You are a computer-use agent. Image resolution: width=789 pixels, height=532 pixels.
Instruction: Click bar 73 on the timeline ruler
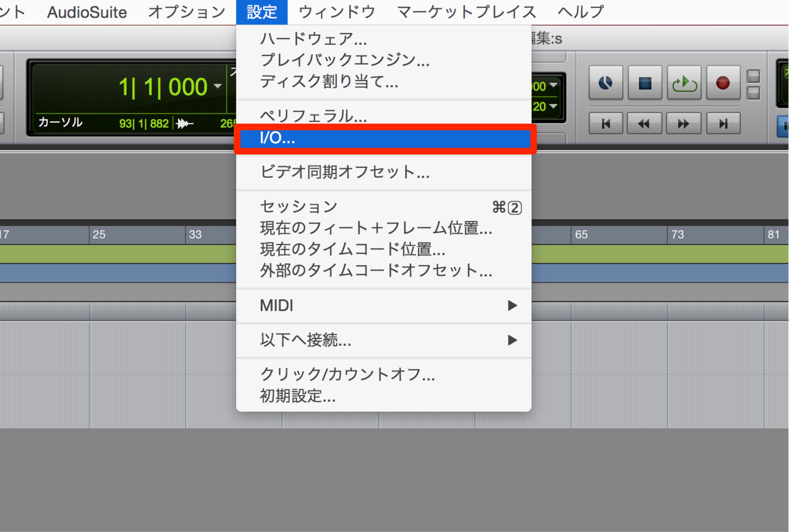point(677,234)
